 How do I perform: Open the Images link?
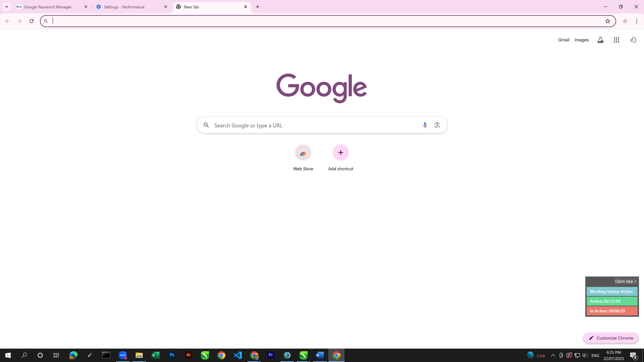581,40
